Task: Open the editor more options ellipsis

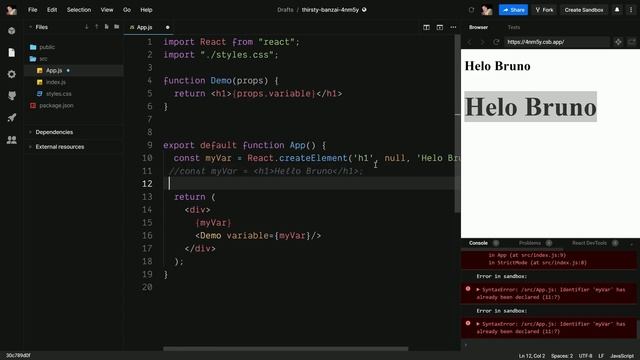Action: (x=453, y=27)
